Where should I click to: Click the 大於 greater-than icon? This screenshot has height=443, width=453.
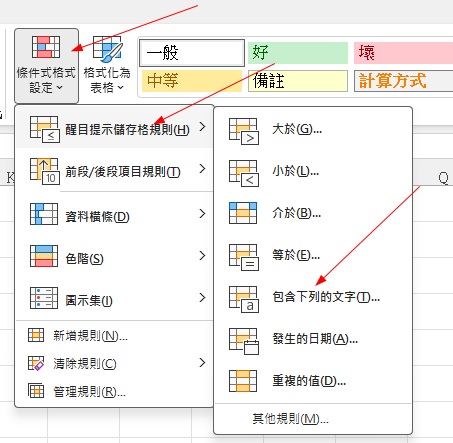(x=244, y=131)
